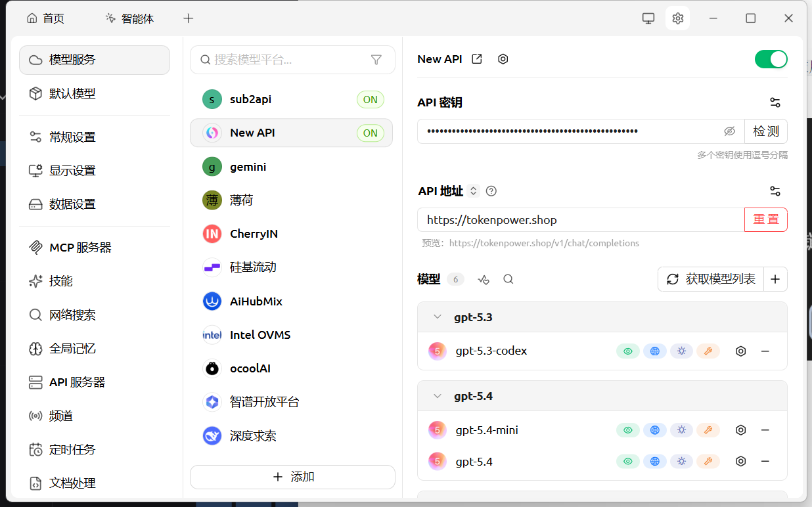Open API address settings sliders icon
The width and height of the screenshot is (812, 507).
click(775, 191)
